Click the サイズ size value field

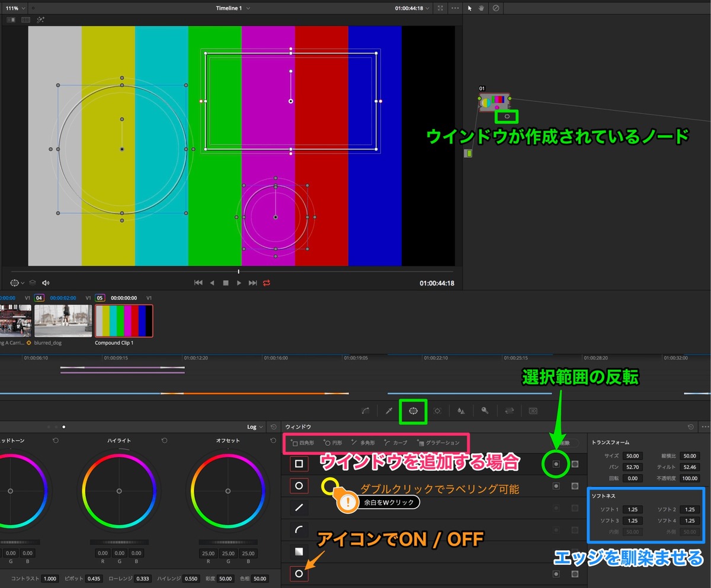point(632,456)
